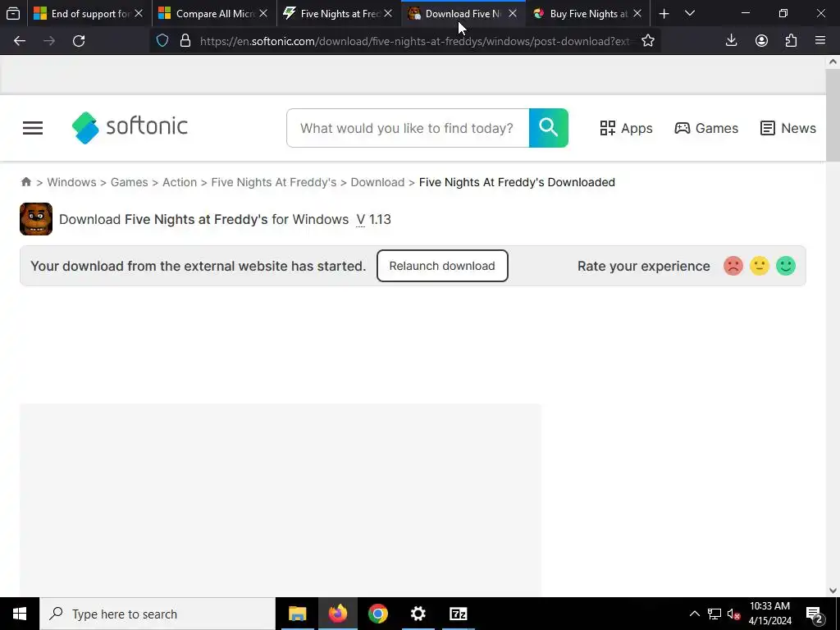Open the Apps section
This screenshot has width=840, height=630.
click(x=626, y=128)
